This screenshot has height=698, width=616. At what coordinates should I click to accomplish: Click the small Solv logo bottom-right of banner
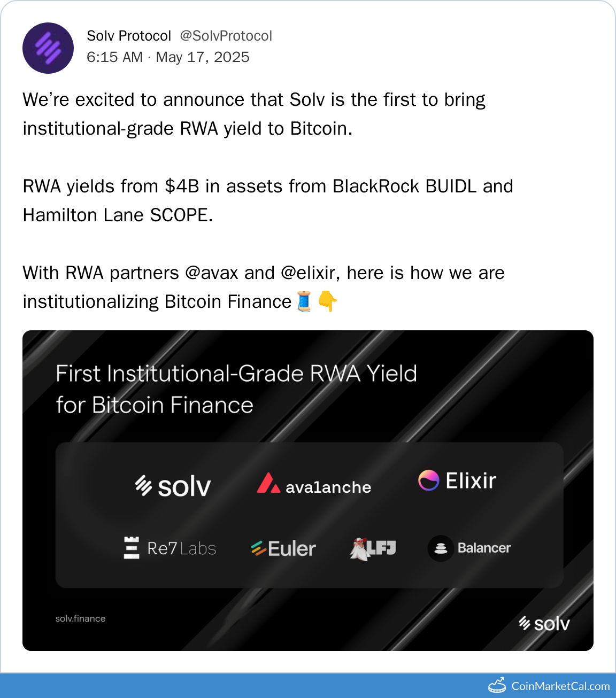coord(544,623)
